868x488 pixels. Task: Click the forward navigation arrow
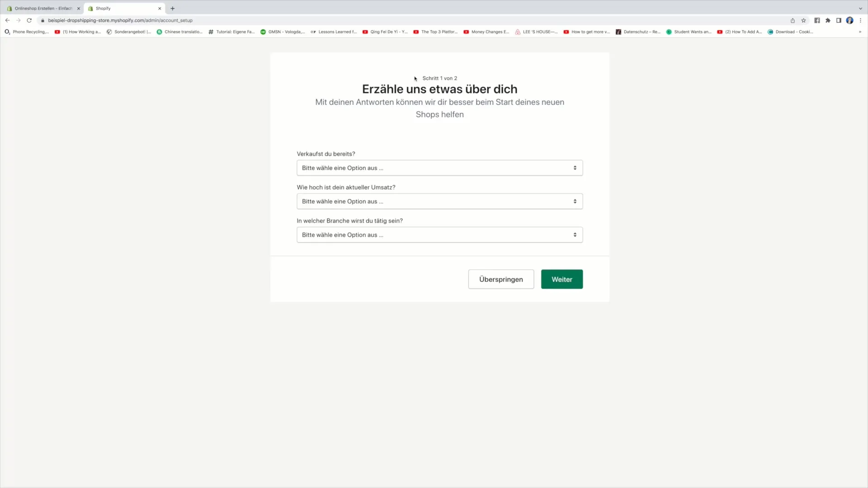click(x=17, y=20)
